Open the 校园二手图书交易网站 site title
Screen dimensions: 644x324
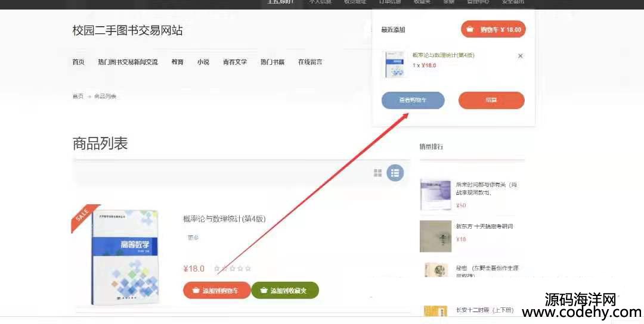[128, 30]
